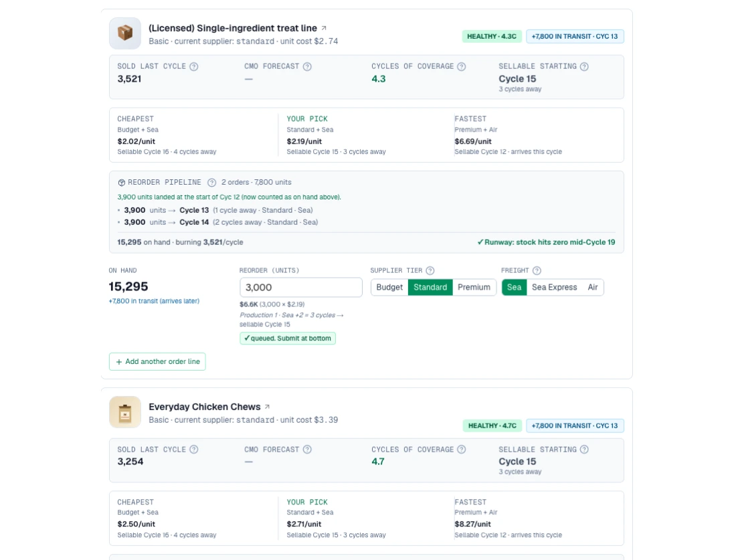Pick the Fastest option at $8.27/unit
This screenshot has height=560, width=736.
coord(535,519)
